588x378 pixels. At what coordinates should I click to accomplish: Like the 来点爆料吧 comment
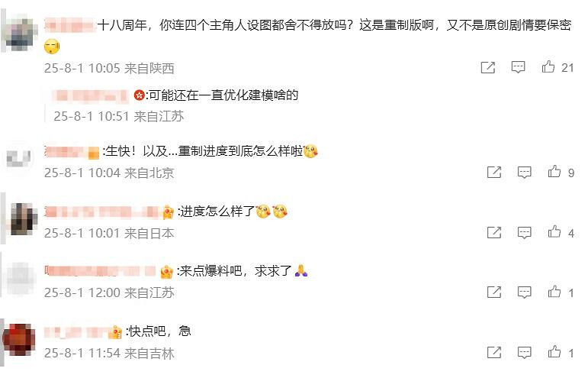(554, 292)
